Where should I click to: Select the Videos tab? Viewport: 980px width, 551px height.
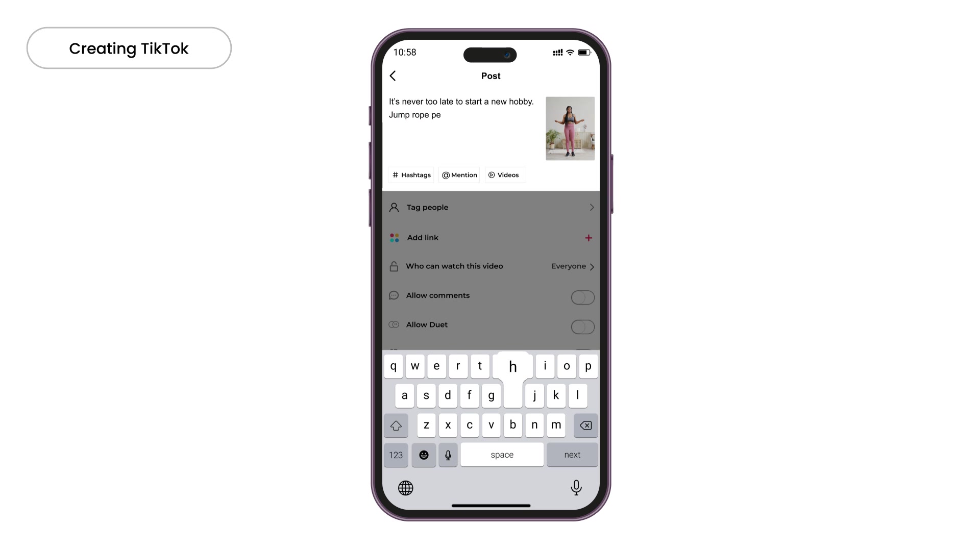tap(505, 175)
